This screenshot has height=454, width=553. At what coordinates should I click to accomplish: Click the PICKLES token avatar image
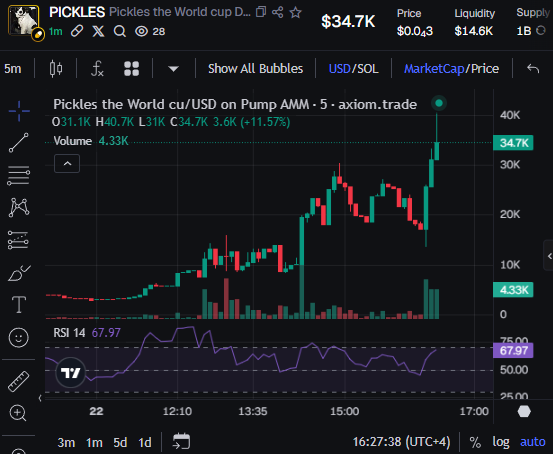(x=23, y=20)
